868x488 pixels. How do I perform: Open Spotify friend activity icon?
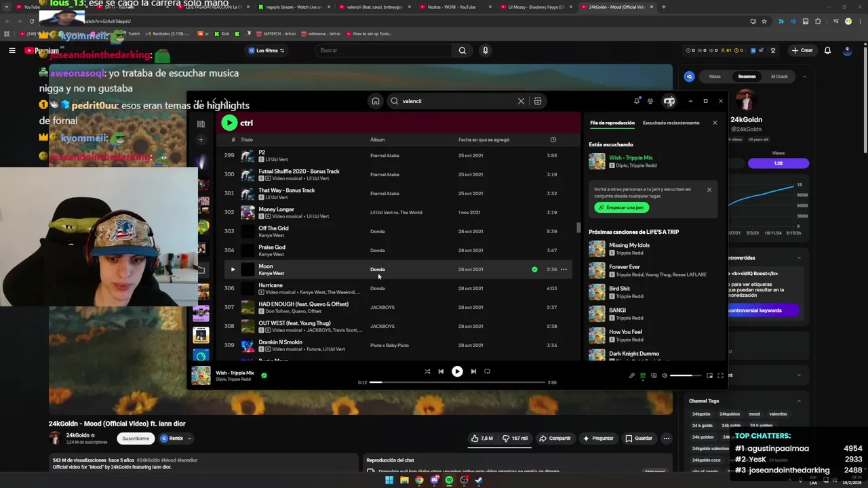(x=650, y=101)
